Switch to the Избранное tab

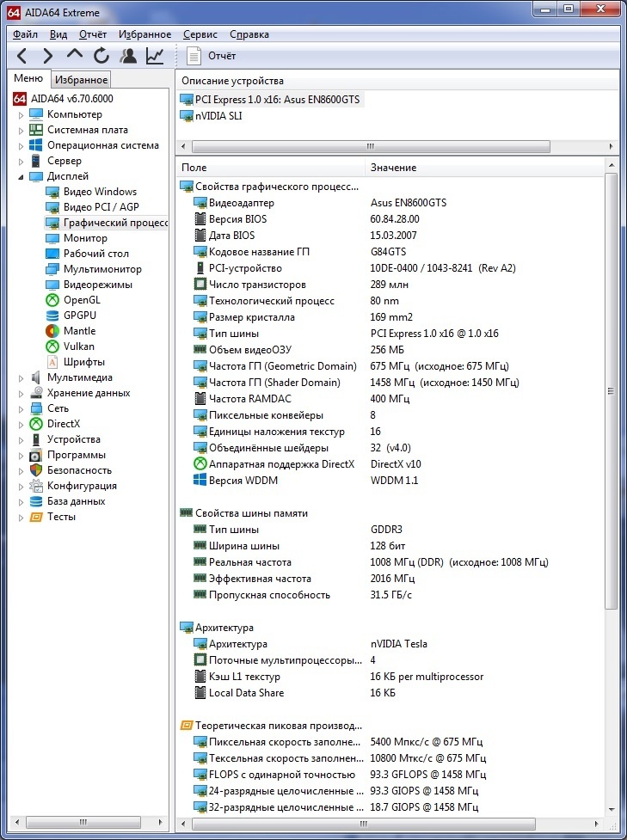pos(81,80)
